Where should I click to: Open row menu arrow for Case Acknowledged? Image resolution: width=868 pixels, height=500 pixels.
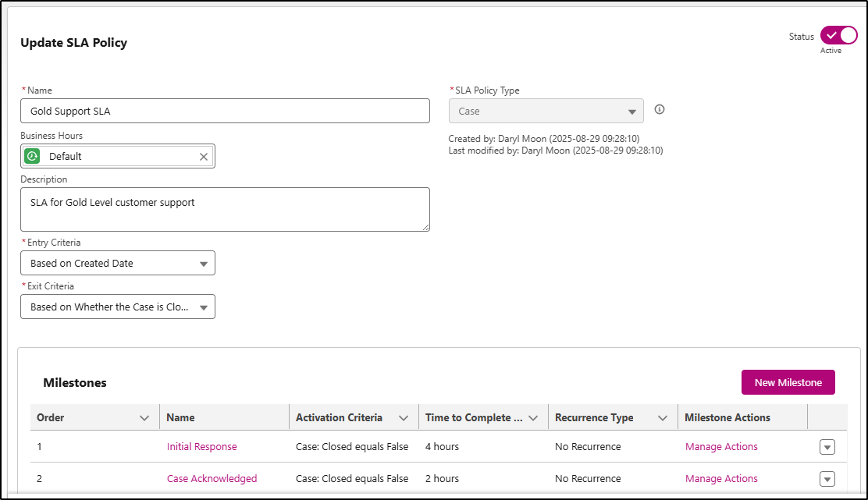pyautogui.click(x=827, y=479)
